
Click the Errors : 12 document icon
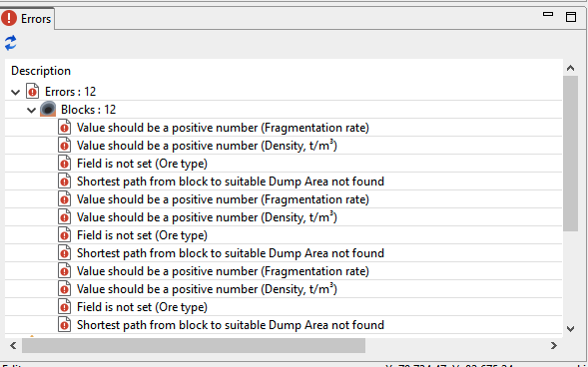[32, 91]
